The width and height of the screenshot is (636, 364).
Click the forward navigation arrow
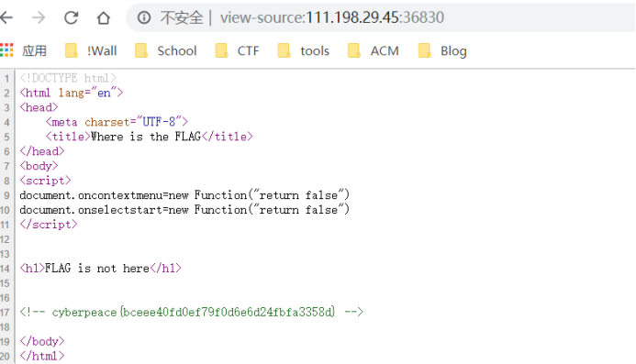(39, 17)
